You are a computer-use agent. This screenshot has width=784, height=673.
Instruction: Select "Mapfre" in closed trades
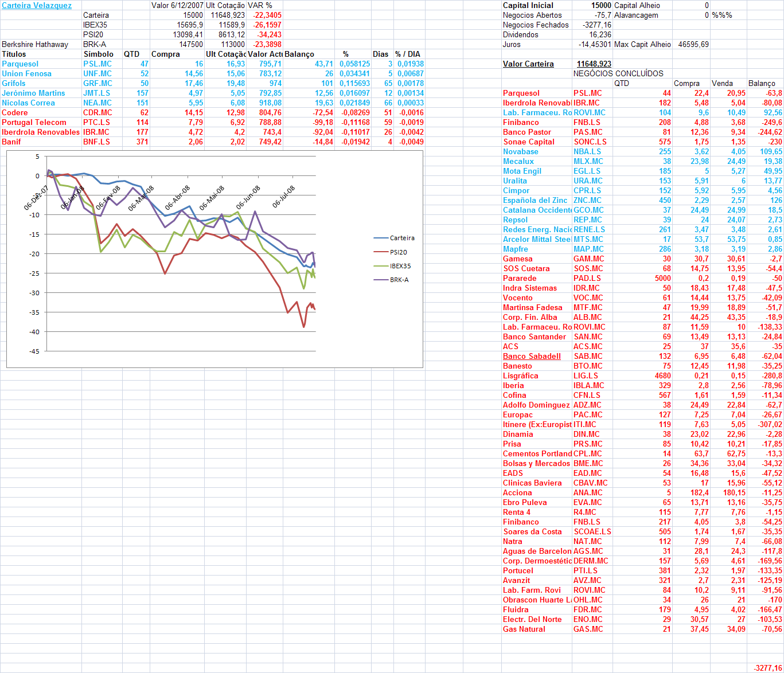516,249
